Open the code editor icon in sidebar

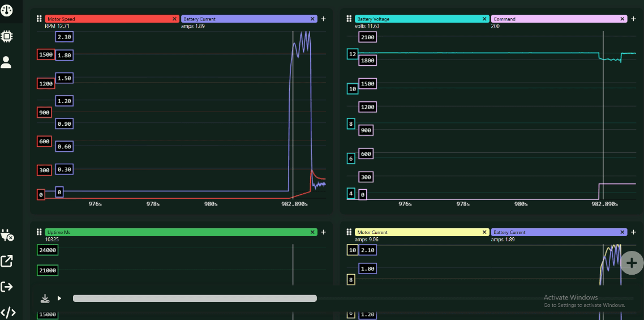(x=7, y=312)
